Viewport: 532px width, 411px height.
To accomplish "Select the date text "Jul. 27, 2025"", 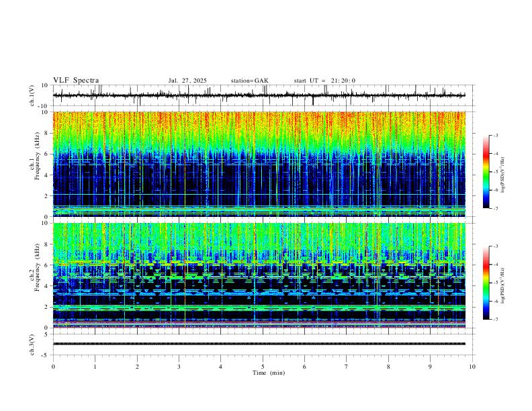I will [187, 81].
